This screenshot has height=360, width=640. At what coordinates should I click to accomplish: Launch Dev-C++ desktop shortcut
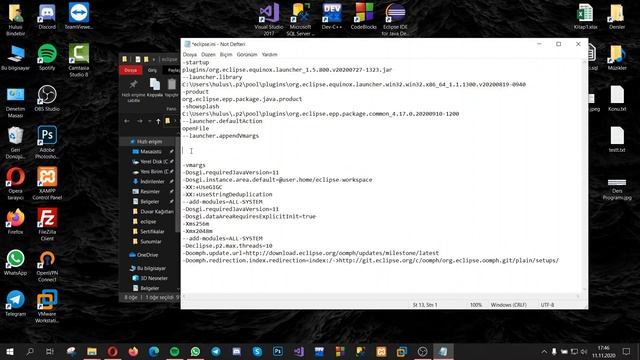pos(332,16)
